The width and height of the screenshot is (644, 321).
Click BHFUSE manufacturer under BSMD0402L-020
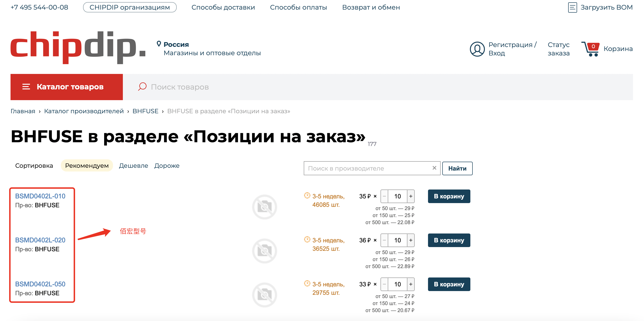[x=47, y=249]
